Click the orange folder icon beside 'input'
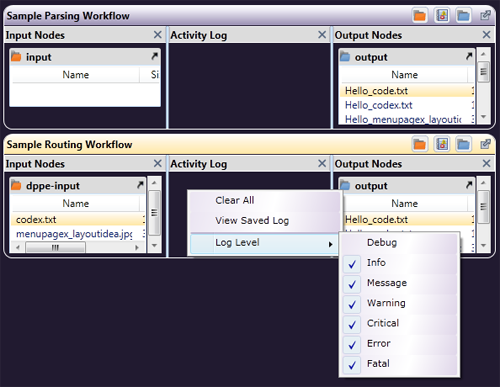This screenshot has height=387, width=500. coord(16,57)
